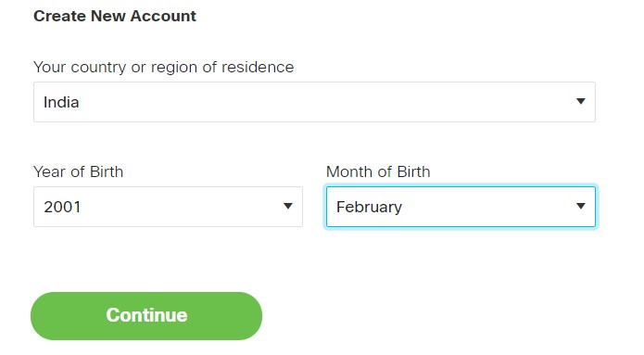644x355 pixels.
Task: Click the Month of Birth arrow icon
Action: [580, 206]
